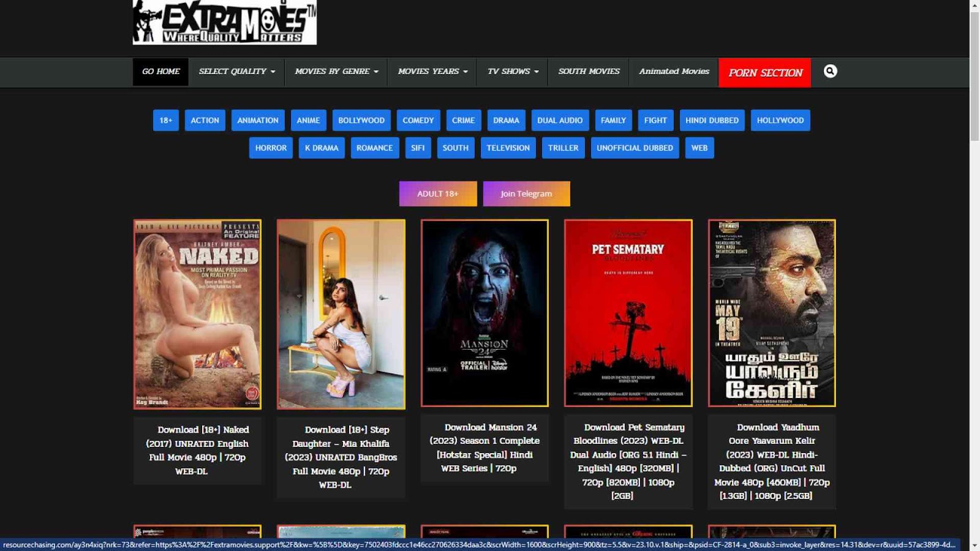The width and height of the screenshot is (980, 551).
Task: Expand the TV SHOWS dropdown
Action: coord(513,72)
